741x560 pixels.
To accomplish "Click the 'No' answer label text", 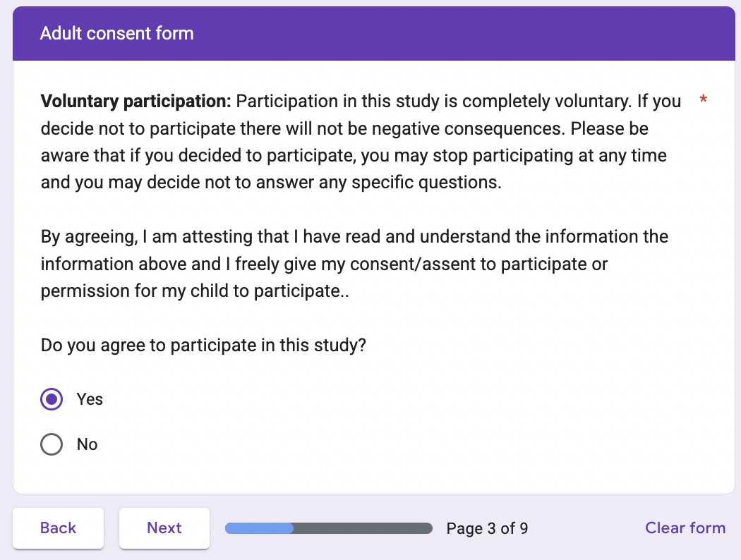I will [x=87, y=444].
